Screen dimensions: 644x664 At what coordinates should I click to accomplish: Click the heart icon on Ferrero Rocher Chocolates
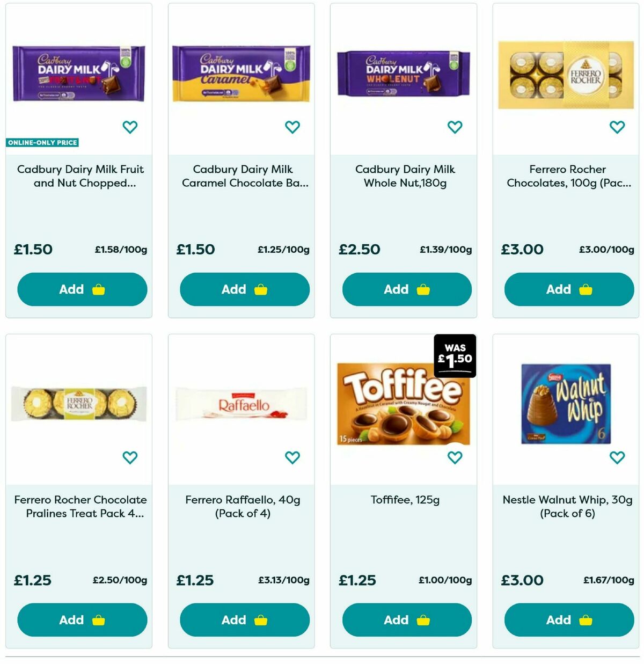coord(617,127)
